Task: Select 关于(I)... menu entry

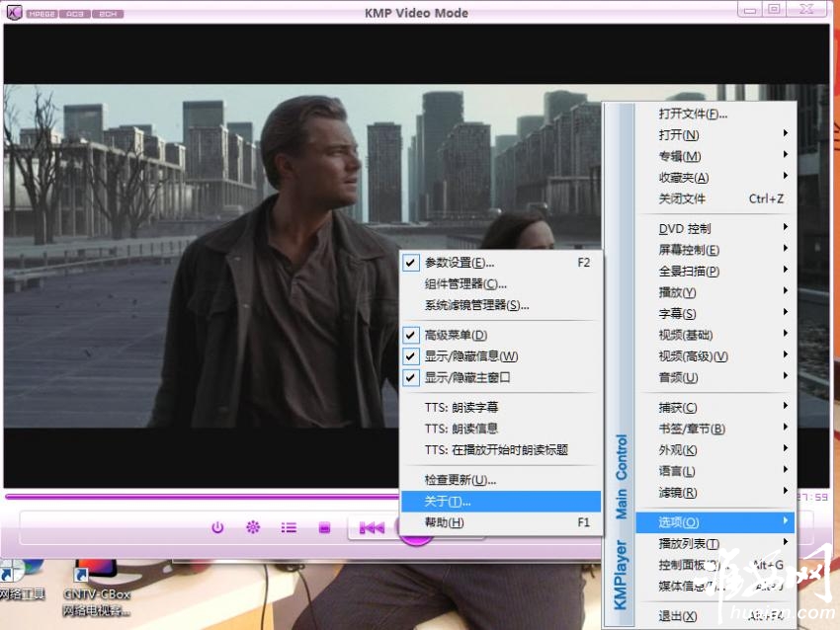Action: (x=448, y=502)
